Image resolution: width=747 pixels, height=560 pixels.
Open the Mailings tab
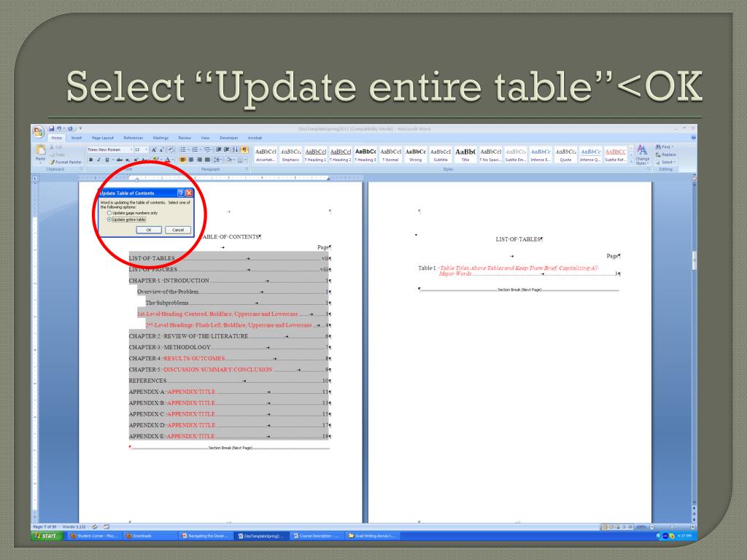(160, 138)
